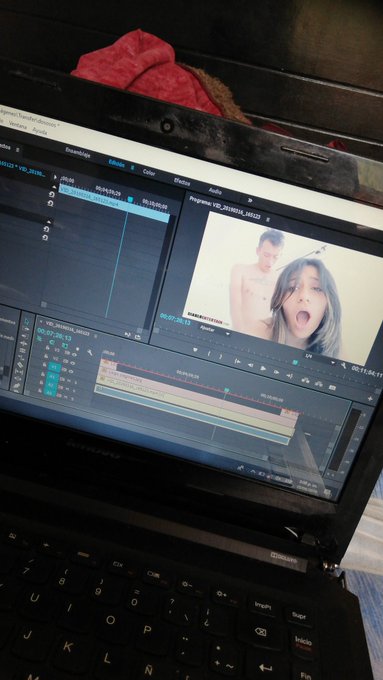Screen dimensions: 383x680
Task: Open the Programa monitor panel menu icon
Action: (268, 219)
